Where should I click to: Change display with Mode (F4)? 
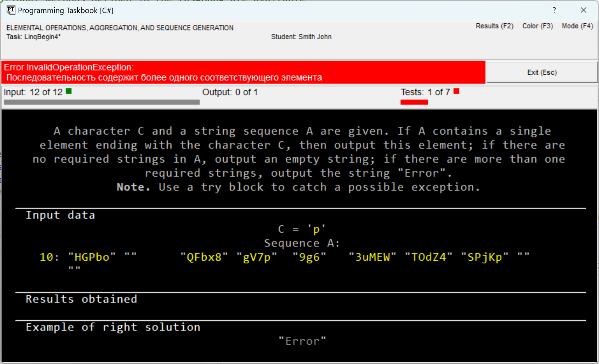pos(577,26)
